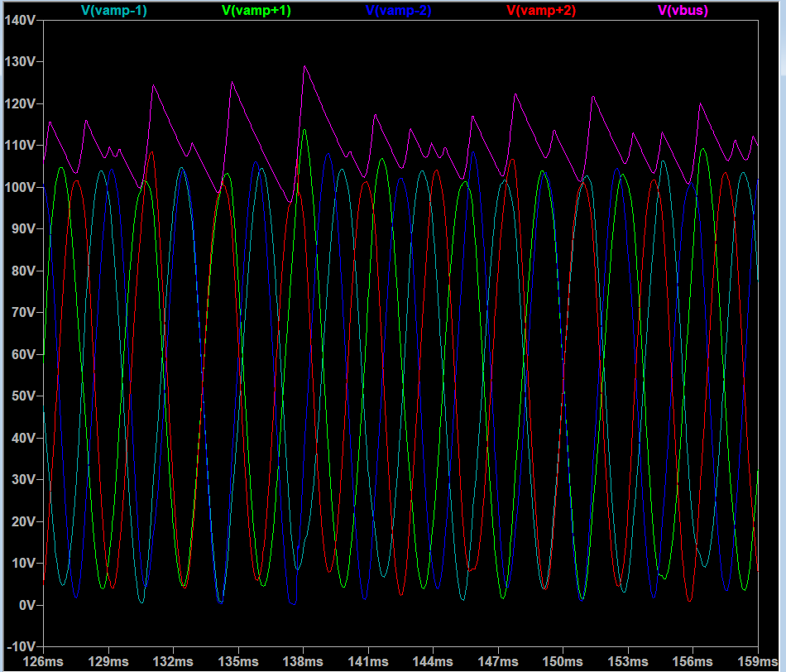Click the magenta V(vbus) trace label
The image size is (786, 672).
point(683,10)
